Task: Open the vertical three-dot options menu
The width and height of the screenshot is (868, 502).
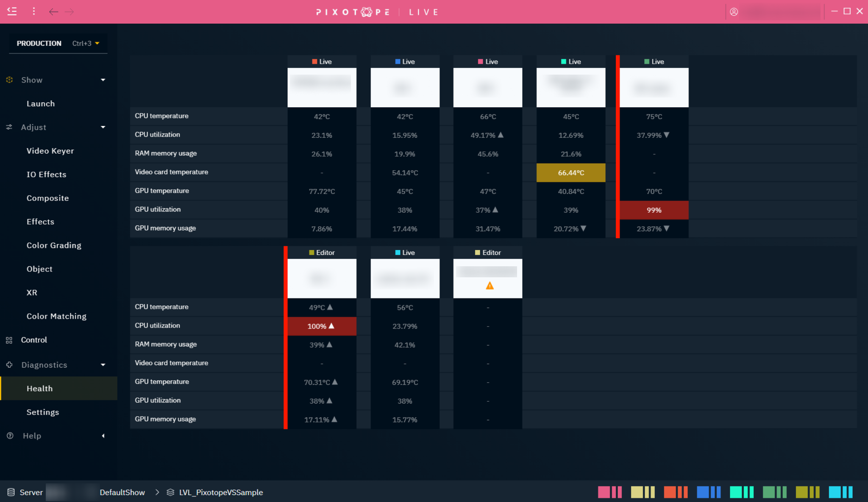Action: click(34, 11)
